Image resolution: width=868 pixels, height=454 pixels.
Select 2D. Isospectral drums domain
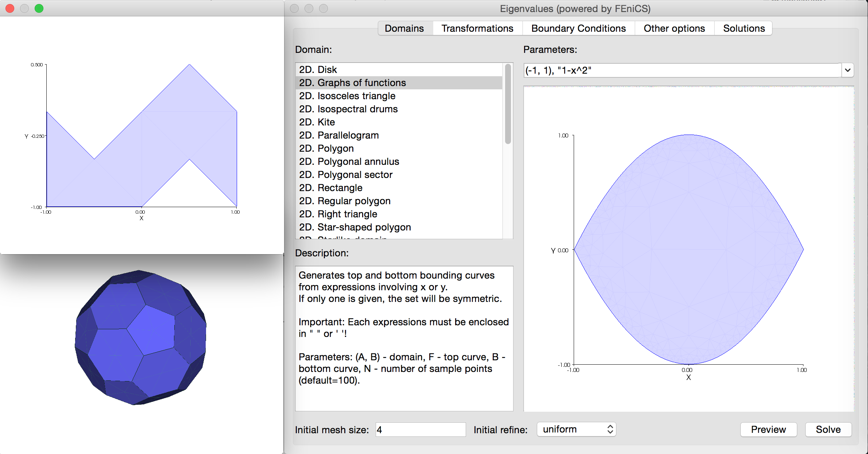pyautogui.click(x=348, y=109)
